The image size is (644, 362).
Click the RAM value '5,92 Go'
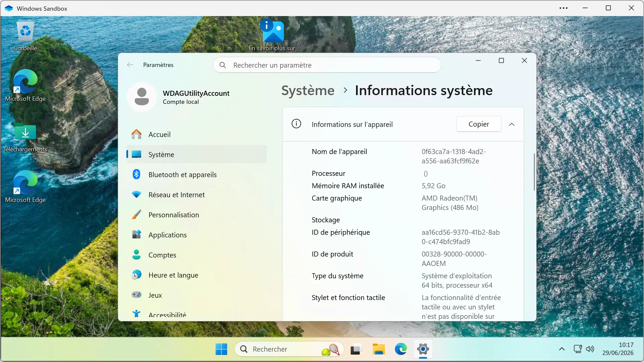click(433, 186)
